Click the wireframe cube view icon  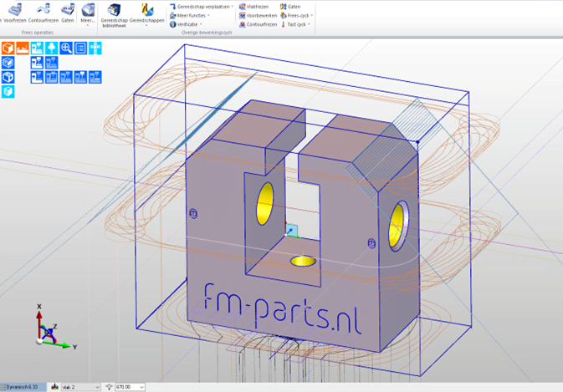coord(8,63)
